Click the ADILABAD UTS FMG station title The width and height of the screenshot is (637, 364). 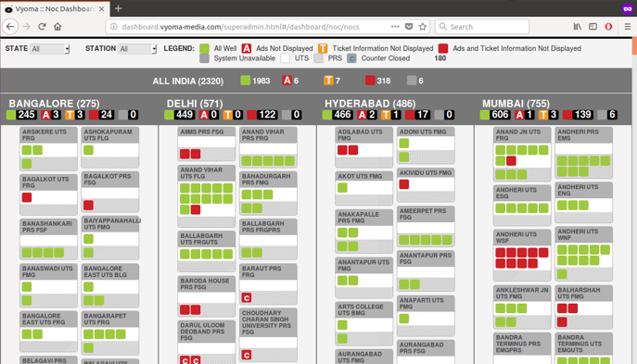[360, 134]
